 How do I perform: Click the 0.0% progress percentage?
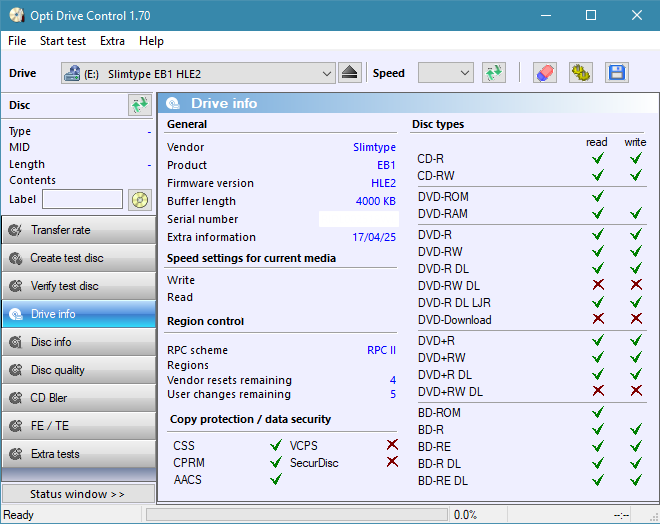[x=465, y=515]
